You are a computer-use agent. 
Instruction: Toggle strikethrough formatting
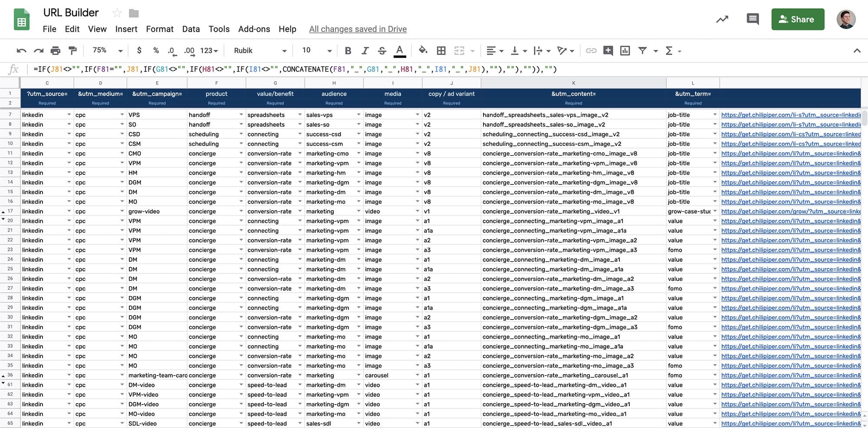point(382,51)
